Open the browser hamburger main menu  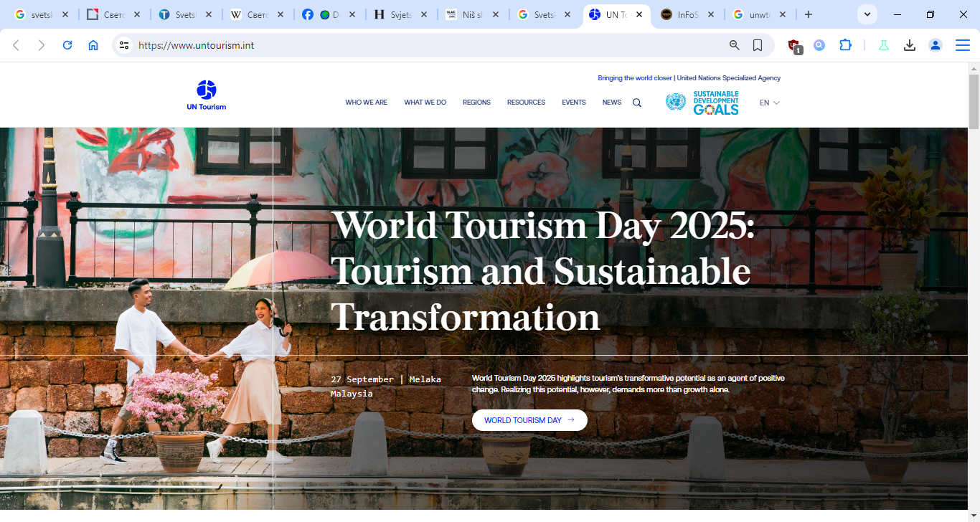click(962, 45)
